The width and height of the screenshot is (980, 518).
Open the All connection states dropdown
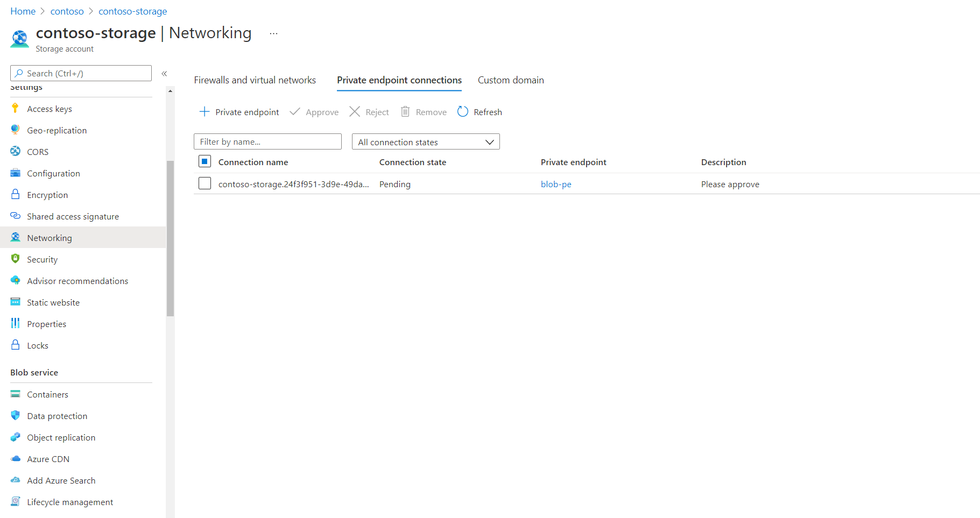[x=426, y=142]
